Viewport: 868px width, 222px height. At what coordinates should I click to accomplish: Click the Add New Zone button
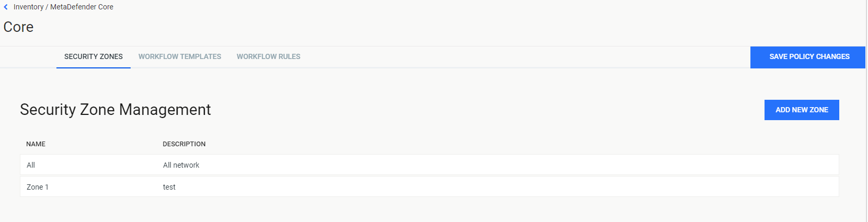(x=802, y=110)
